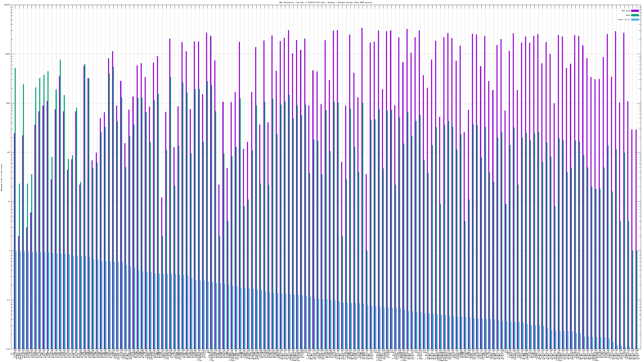This screenshot has width=644, height=362.
Task: Click the 100 y-axis tick label
Action: [x=9, y=152]
